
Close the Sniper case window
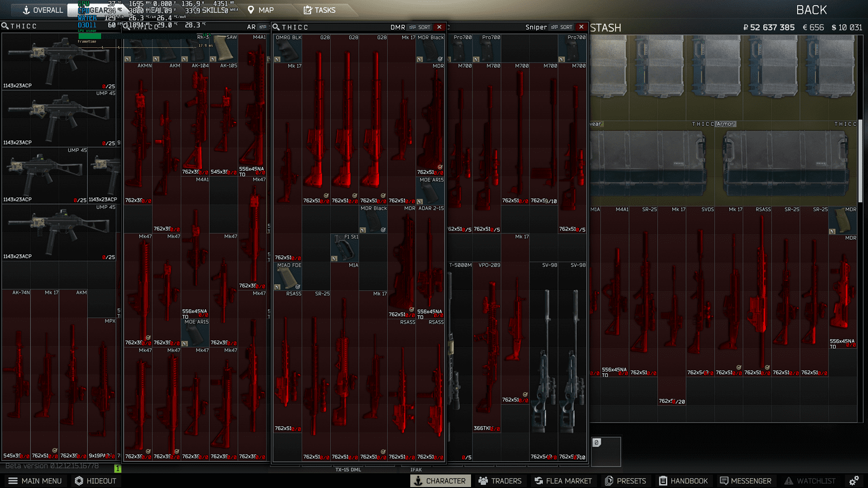coord(581,27)
